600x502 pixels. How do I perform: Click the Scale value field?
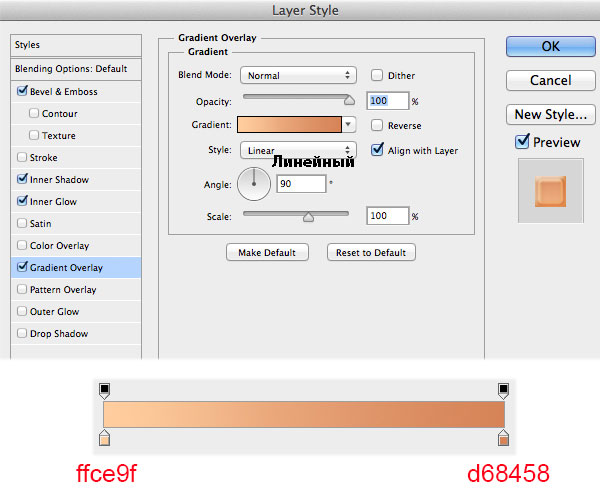point(388,216)
